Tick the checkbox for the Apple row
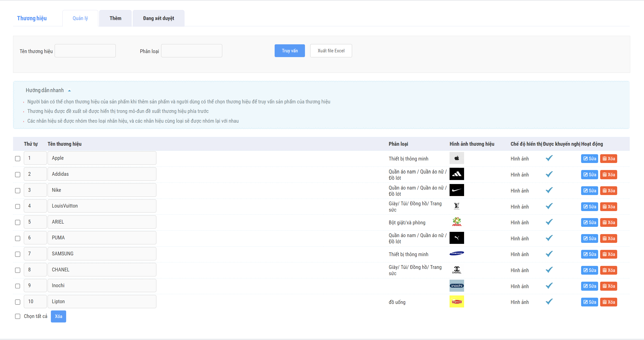Screen dimensions: 644x340 pos(18,158)
